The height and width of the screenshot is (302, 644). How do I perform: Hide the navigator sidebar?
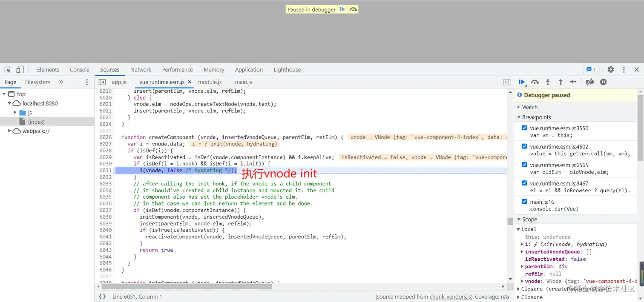(102, 82)
